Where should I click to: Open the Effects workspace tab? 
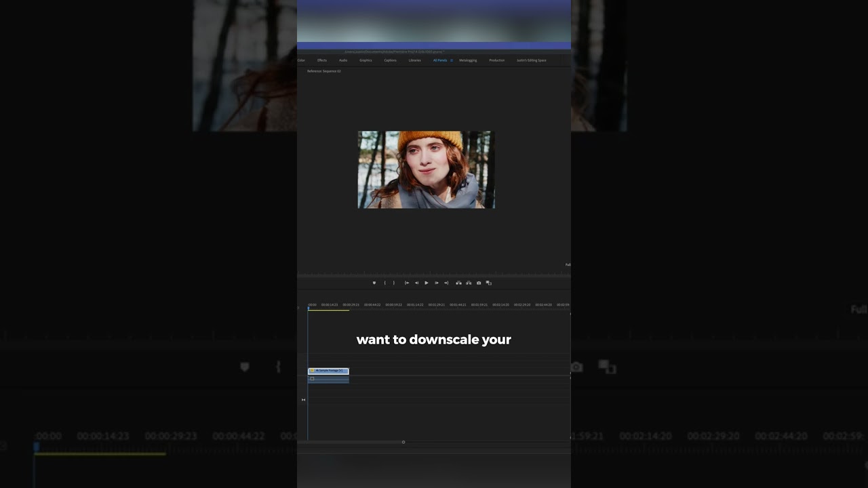click(x=322, y=60)
